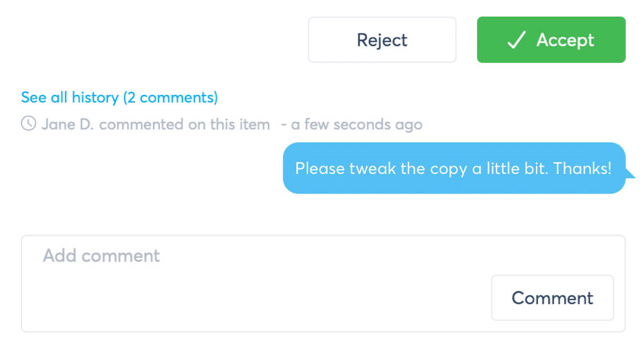Click "See all history" words
This screenshot has height=350, width=644.
[x=70, y=98]
